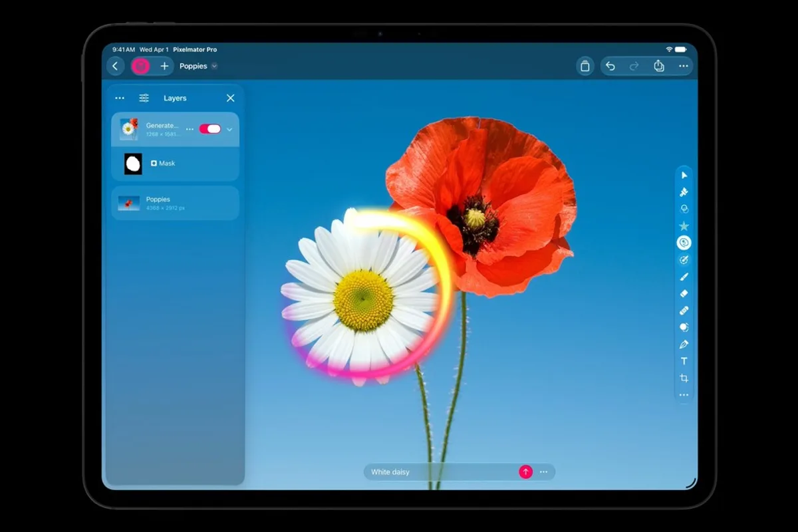Select the color adjustments overlapping circles tool
798x532 pixels.
click(684, 209)
